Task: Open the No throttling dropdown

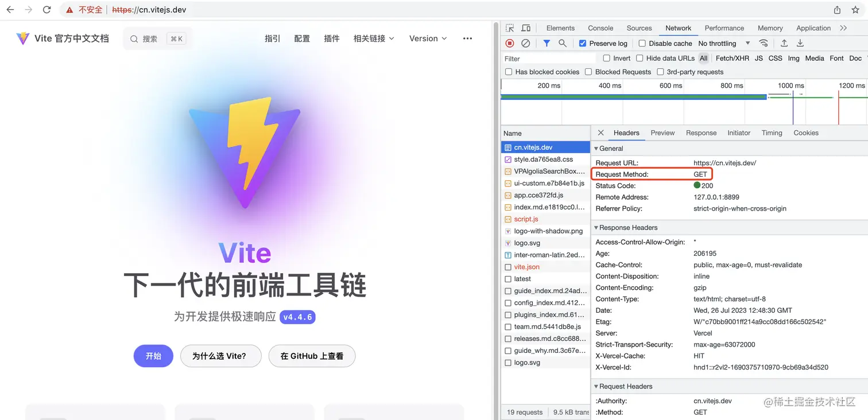Action: [724, 44]
